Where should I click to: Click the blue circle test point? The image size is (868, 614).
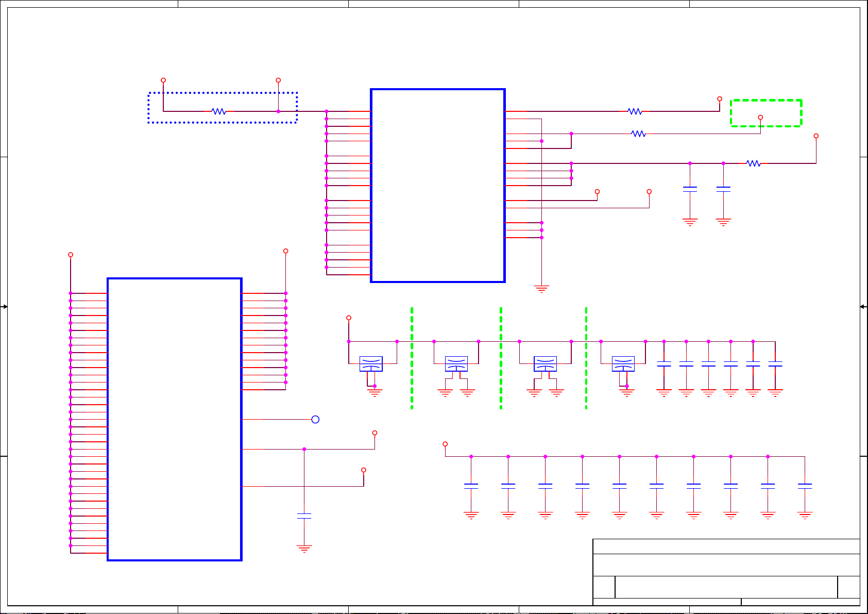point(315,420)
